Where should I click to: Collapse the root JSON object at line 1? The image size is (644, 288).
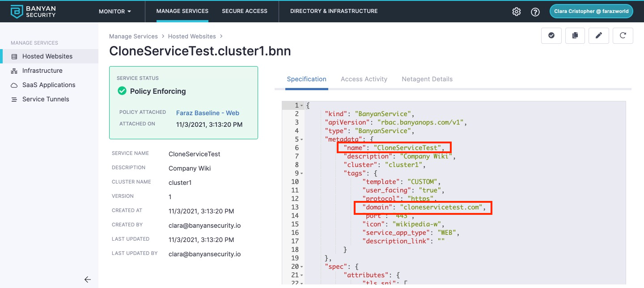point(302,106)
